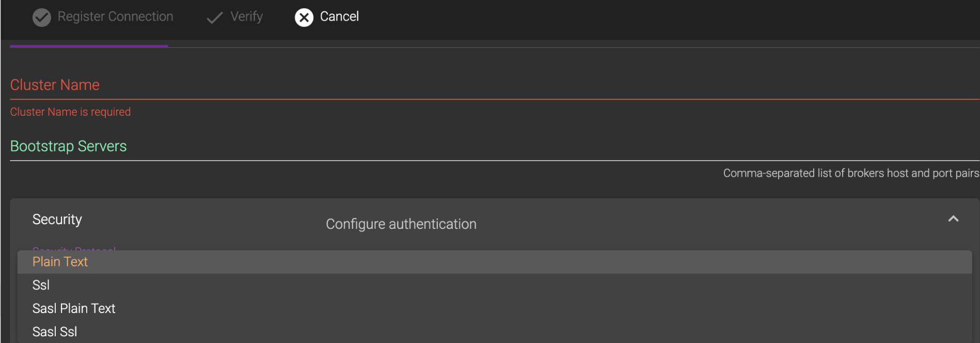The height and width of the screenshot is (343, 980).
Task: Choose Sasl Plain Text from the dropdown
Action: click(x=74, y=308)
